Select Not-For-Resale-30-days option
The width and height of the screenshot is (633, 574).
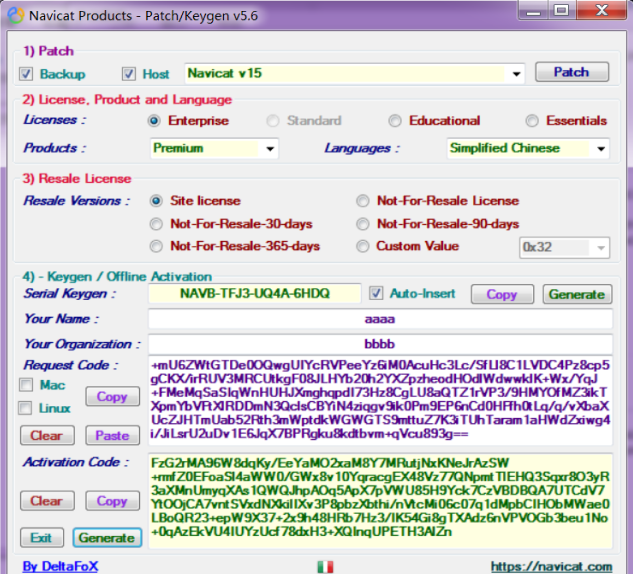156,224
